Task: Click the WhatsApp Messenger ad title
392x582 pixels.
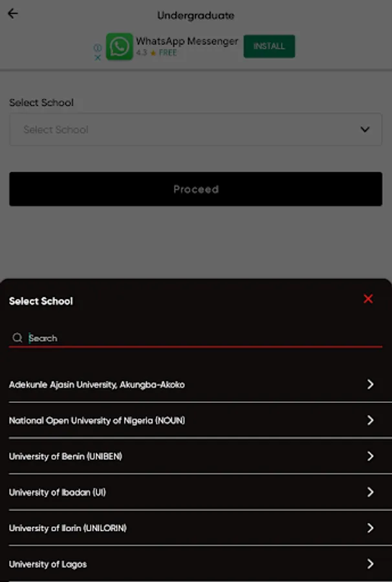Action: 187,41
